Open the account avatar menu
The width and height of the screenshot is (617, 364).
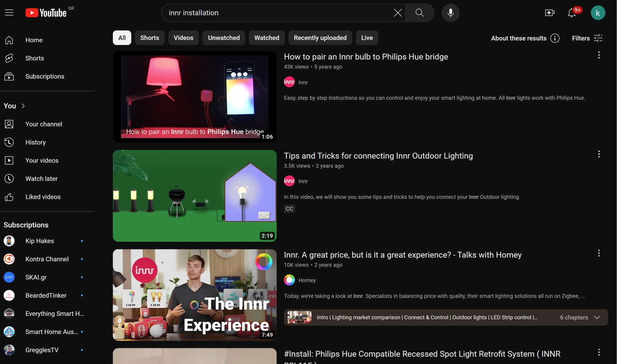point(598,13)
